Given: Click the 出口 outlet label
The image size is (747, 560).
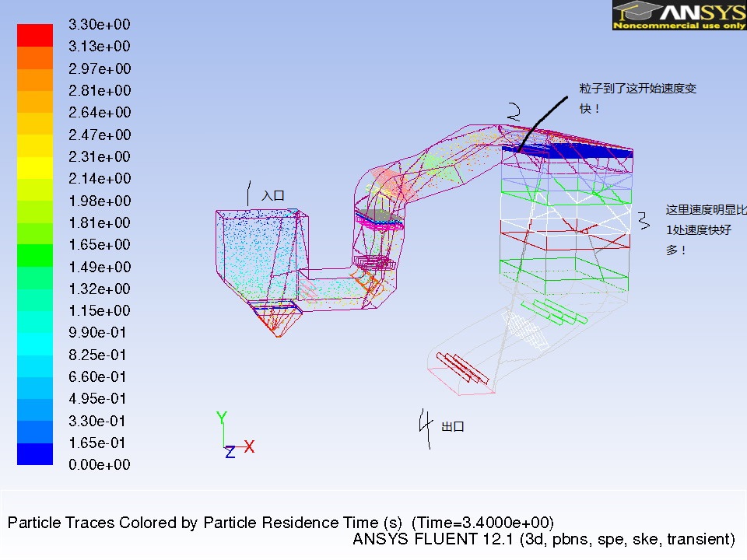Looking at the screenshot, I should [x=453, y=427].
